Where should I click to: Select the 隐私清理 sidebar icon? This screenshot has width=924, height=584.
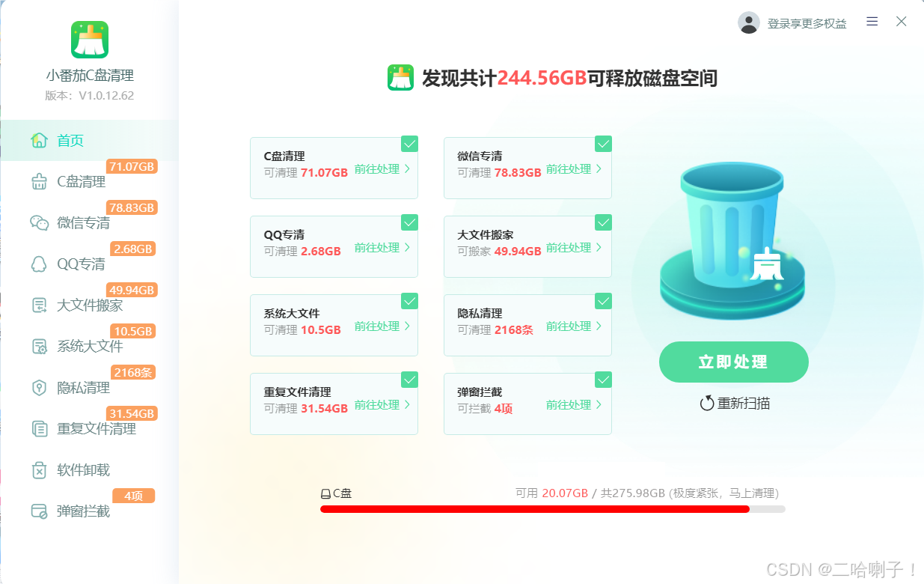click(x=39, y=387)
